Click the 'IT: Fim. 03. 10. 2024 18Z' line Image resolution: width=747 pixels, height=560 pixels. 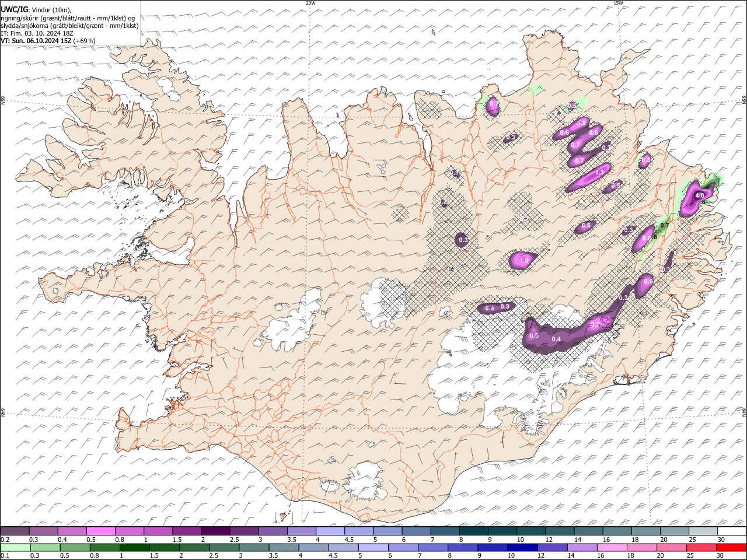pyautogui.click(x=37, y=33)
